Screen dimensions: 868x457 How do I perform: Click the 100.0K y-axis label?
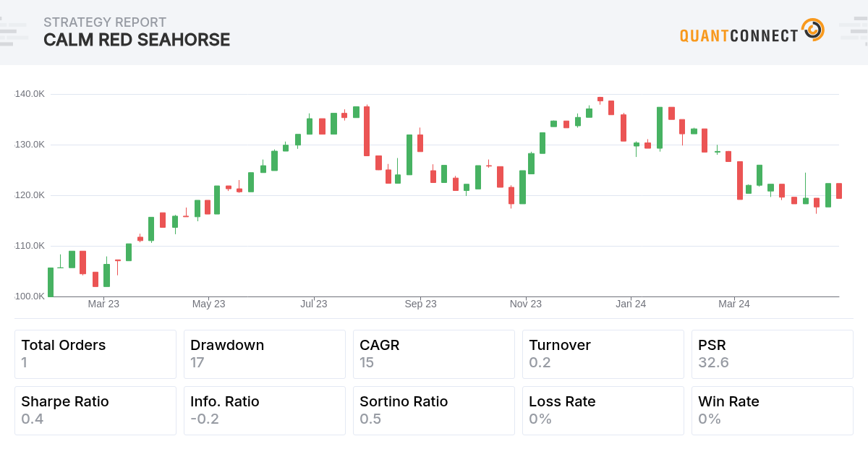pos(30,296)
